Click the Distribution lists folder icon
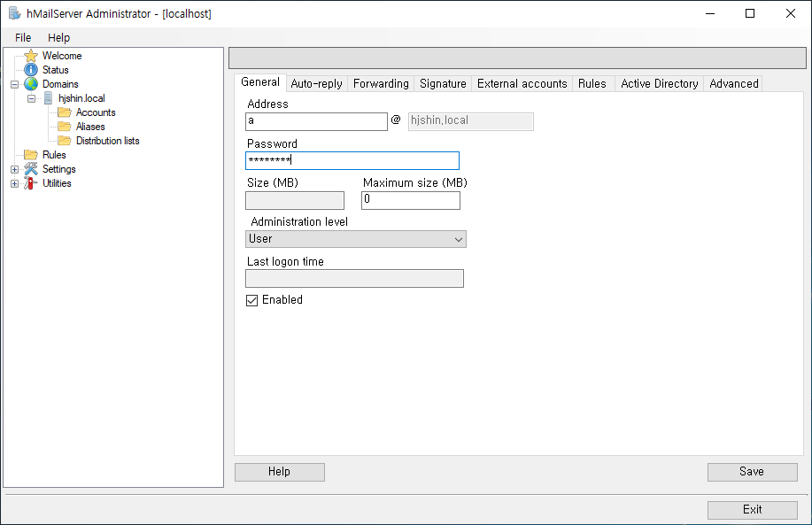The height and width of the screenshot is (525, 812). click(65, 140)
